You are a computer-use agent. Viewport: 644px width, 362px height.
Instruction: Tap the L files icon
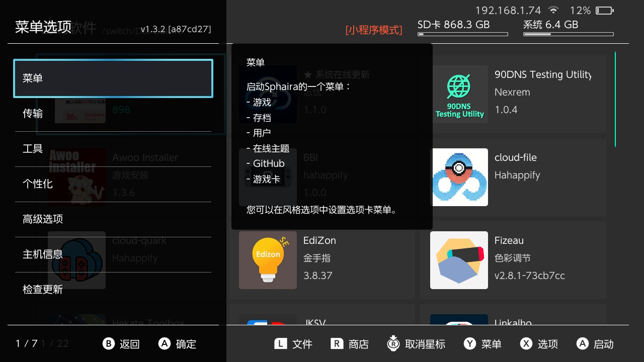pos(280,344)
